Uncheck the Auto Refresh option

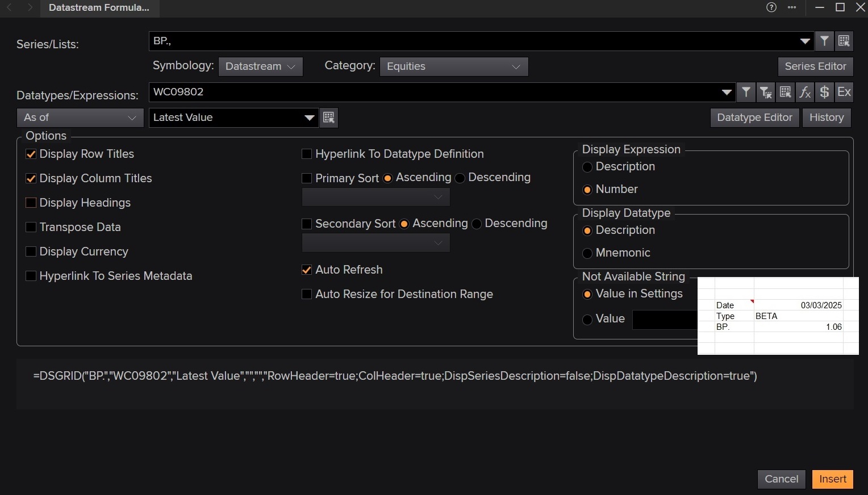point(307,270)
